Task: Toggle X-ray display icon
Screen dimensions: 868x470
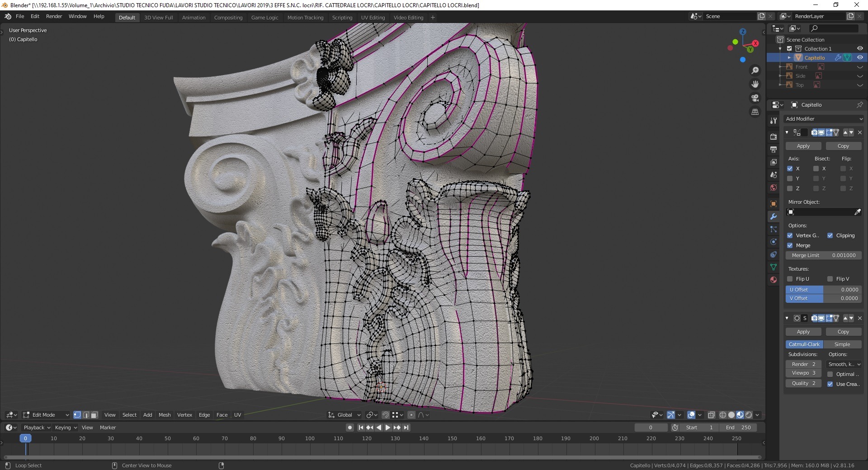Action: pyautogui.click(x=711, y=415)
